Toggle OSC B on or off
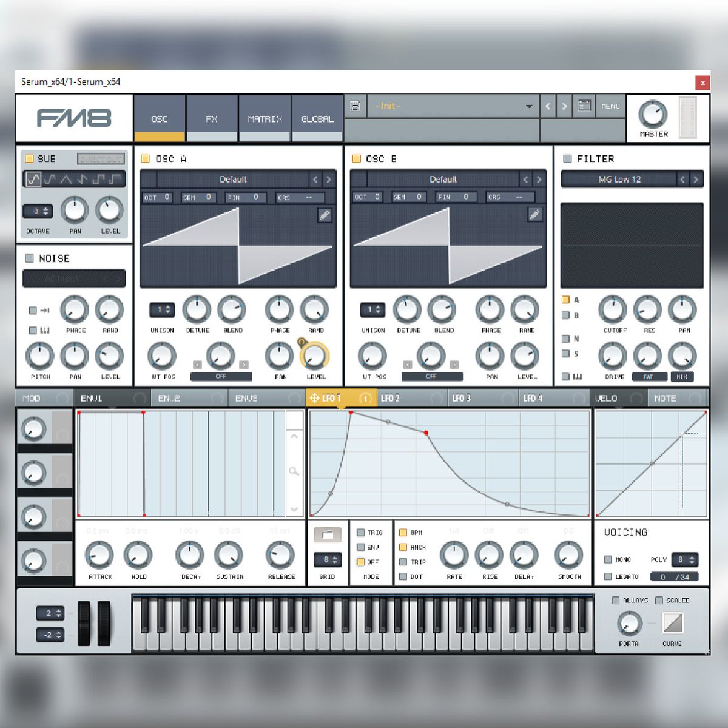 tap(356, 159)
